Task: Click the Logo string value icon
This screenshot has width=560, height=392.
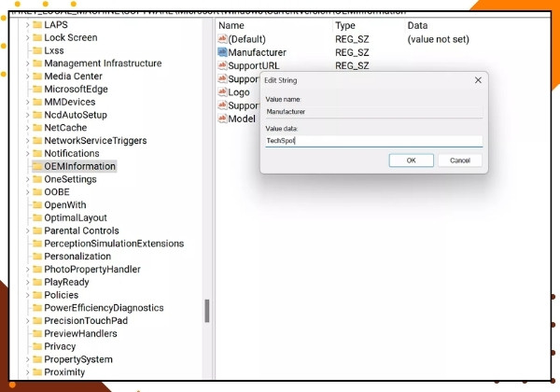Action: point(222,92)
